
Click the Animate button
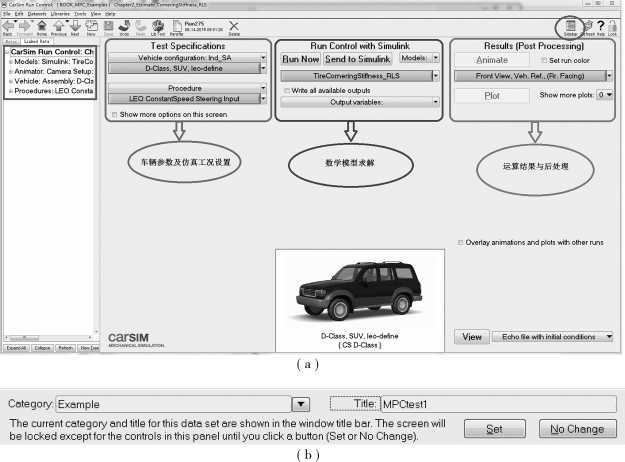[492, 60]
